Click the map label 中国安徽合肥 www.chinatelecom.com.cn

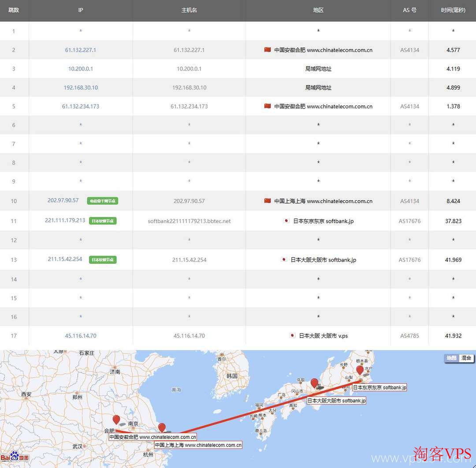(152, 437)
